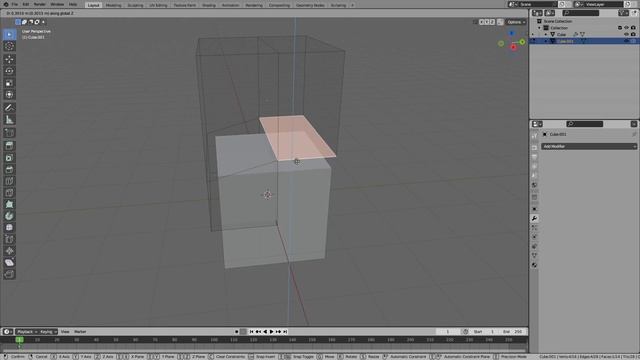Toggle Cube visibility eye in outliner
The height and width of the screenshot is (360, 640).
pos(627,35)
